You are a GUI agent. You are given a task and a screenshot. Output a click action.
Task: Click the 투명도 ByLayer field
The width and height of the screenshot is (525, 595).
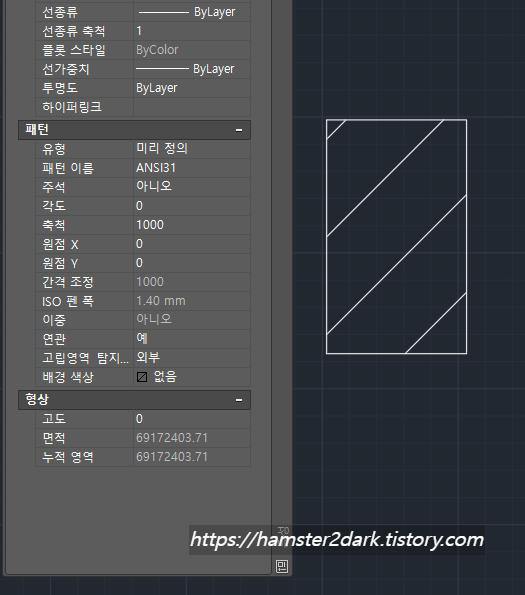[x=192, y=88]
